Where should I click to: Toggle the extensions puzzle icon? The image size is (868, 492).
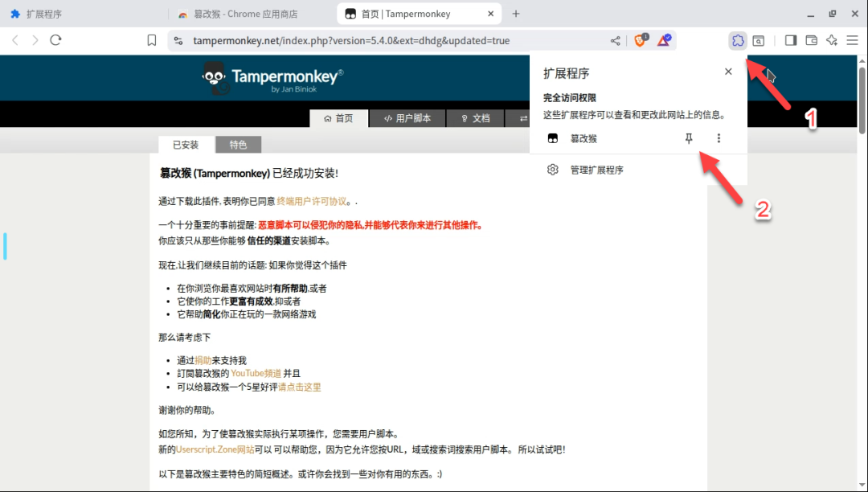pos(738,40)
